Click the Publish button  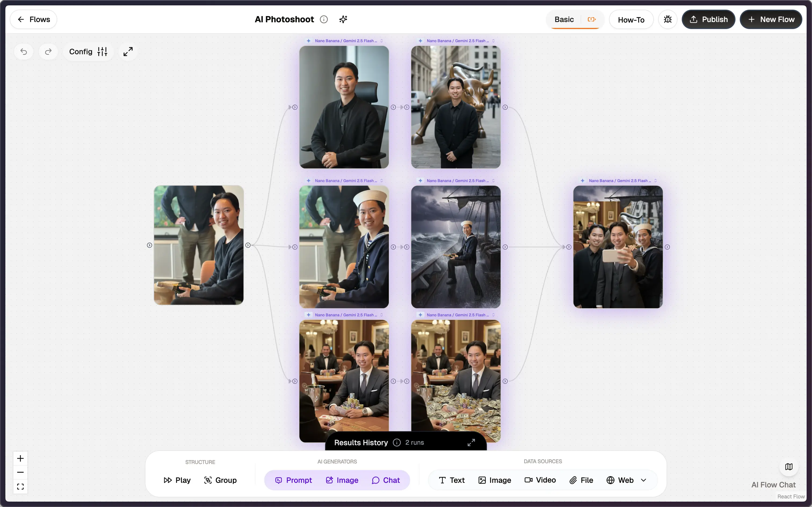[x=708, y=19]
